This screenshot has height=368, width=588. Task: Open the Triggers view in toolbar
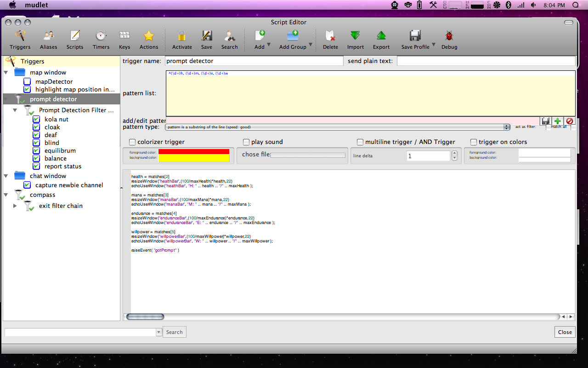[x=20, y=40]
